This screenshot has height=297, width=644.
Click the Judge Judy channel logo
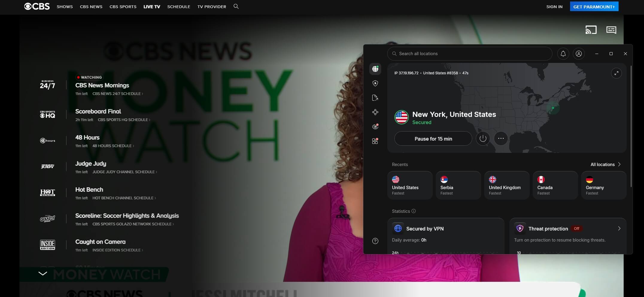[x=48, y=166]
